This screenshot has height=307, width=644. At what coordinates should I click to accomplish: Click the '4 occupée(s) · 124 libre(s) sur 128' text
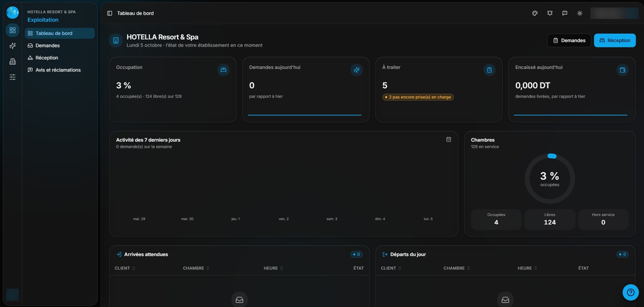pyautogui.click(x=149, y=96)
